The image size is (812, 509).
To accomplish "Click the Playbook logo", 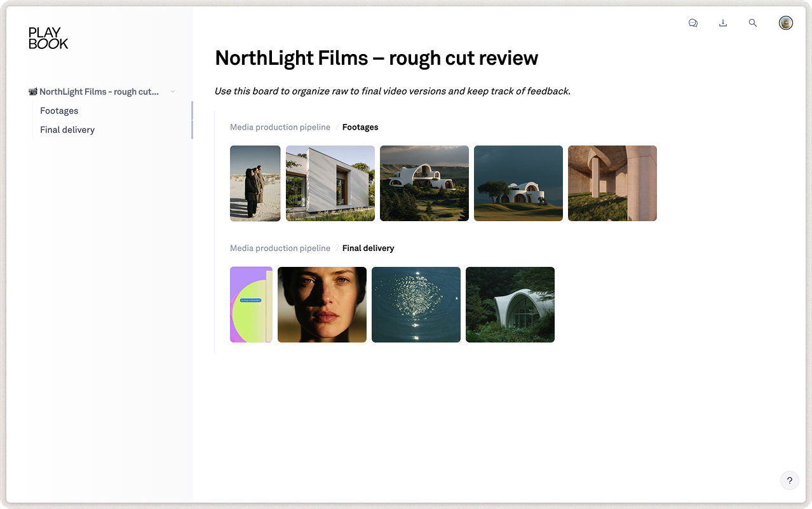I will click(48, 38).
